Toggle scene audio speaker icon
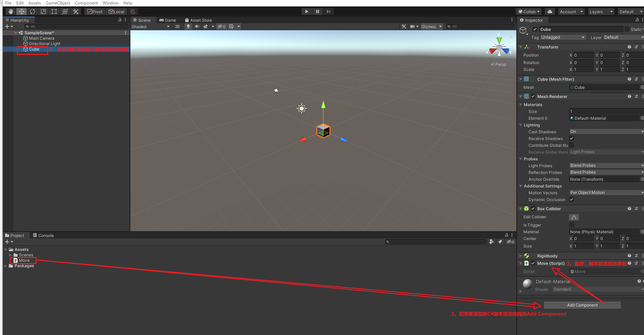Screen dimensions: 644x335 pos(197,26)
